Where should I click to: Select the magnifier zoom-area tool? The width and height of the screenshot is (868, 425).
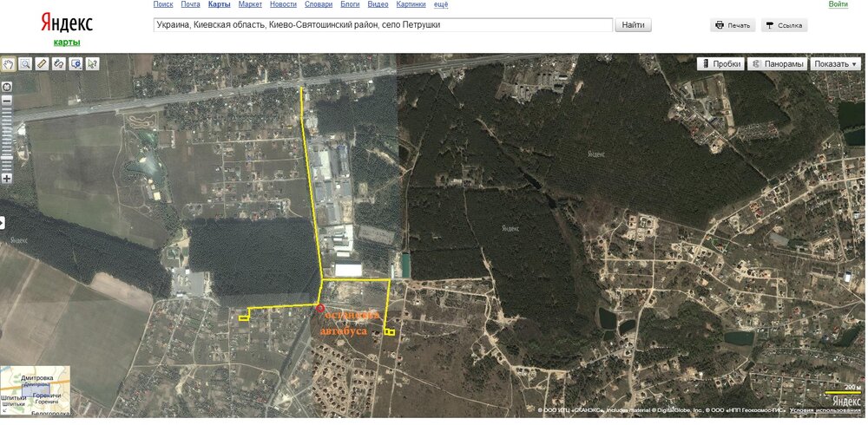pos(25,63)
